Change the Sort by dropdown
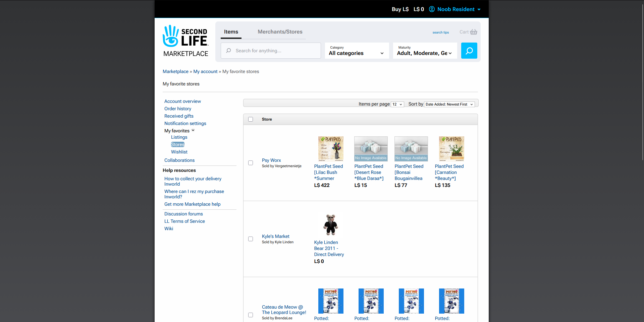The height and width of the screenshot is (322, 644). click(x=449, y=104)
